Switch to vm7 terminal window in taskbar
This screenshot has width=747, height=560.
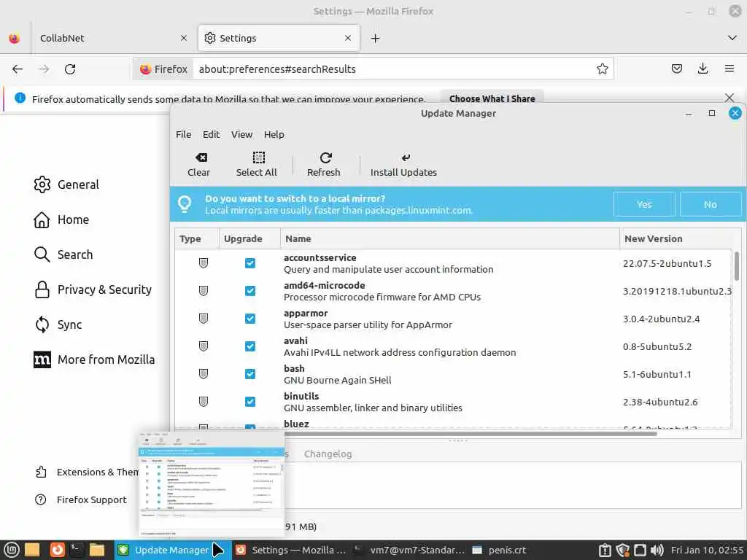pos(410,550)
